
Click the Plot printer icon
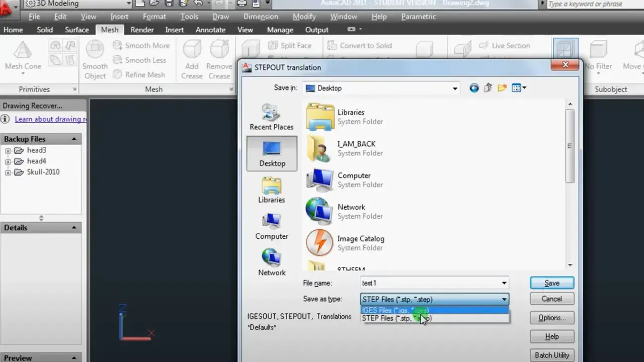(x=242, y=4)
